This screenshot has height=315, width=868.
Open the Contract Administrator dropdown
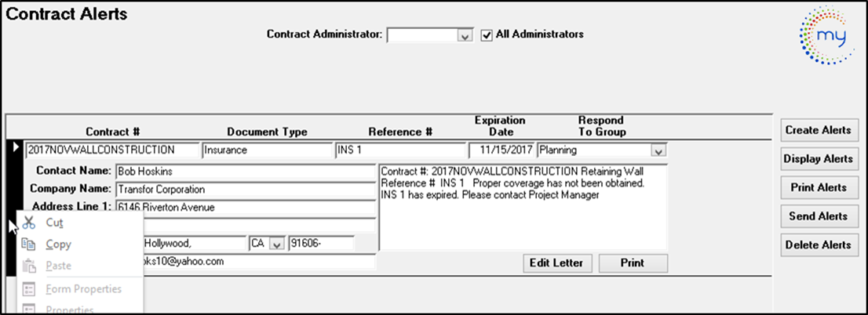(x=464, y=35)
